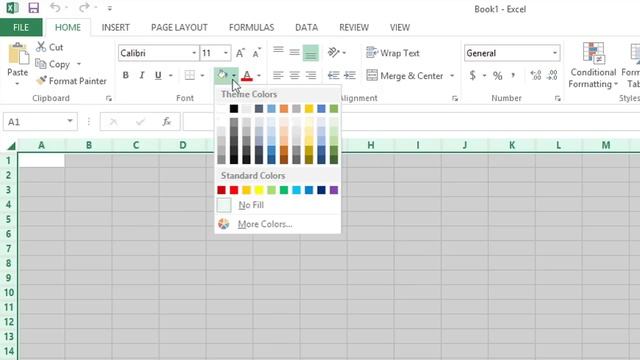The image size is (640, 360).
Task: Open the General number format dropdown
Action: 555,53
